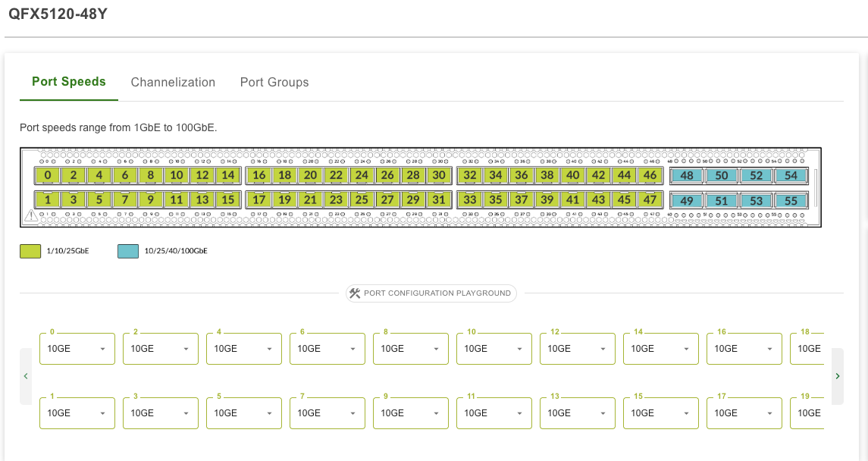Select port 38 on the switch diagram

547,175
